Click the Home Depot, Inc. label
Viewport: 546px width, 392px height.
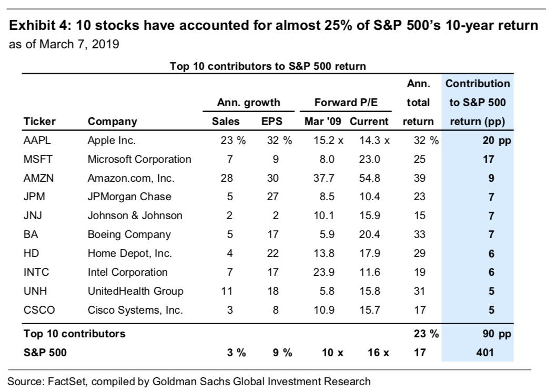[x=129, y=253]
